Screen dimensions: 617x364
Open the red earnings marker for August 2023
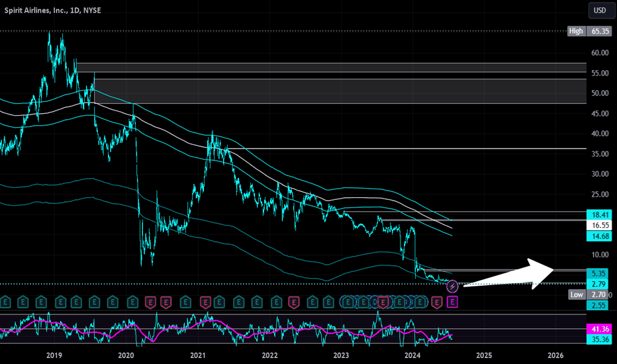[x=383, y=302]
